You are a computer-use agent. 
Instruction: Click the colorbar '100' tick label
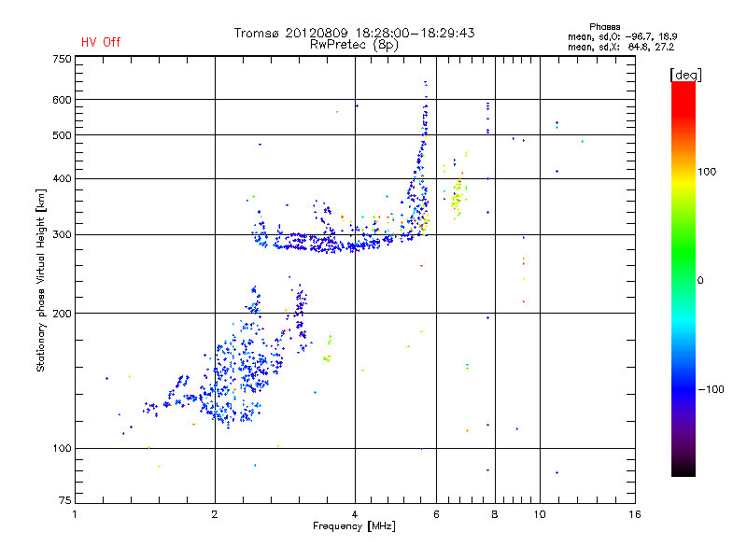[707, 172]
